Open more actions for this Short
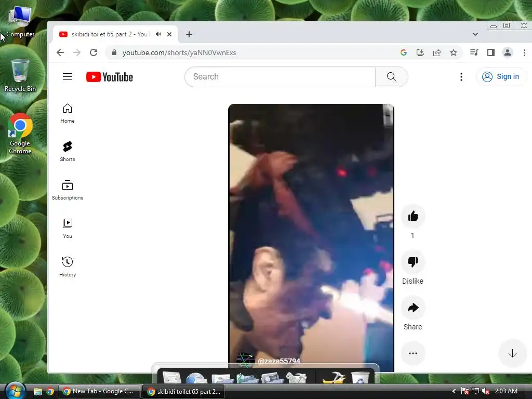The image size is (532, 399). 413,353
